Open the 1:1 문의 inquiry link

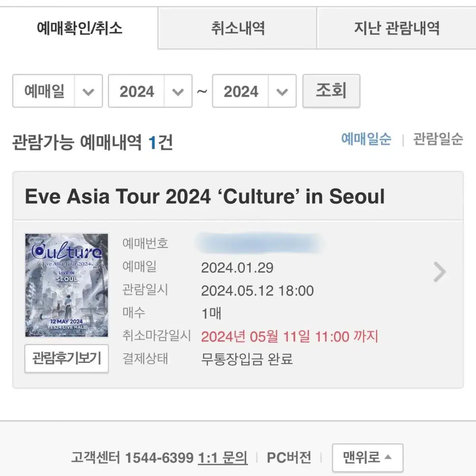(223, 458)
